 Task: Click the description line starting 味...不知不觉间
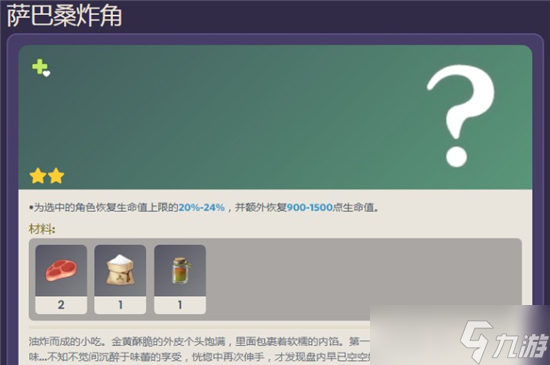pyautogui.click(x=199, y=357)
